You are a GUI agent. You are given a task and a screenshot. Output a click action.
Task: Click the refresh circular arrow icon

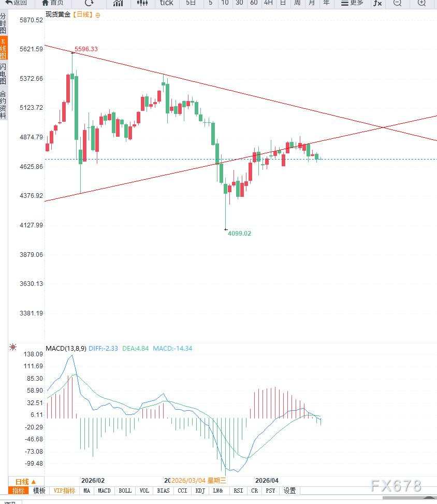[89, 3]
